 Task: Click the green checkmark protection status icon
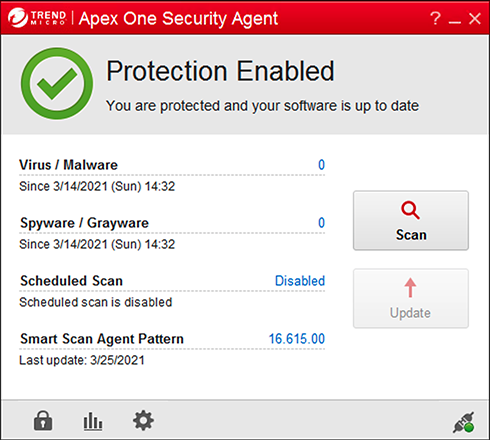click(x=57, y=84)
